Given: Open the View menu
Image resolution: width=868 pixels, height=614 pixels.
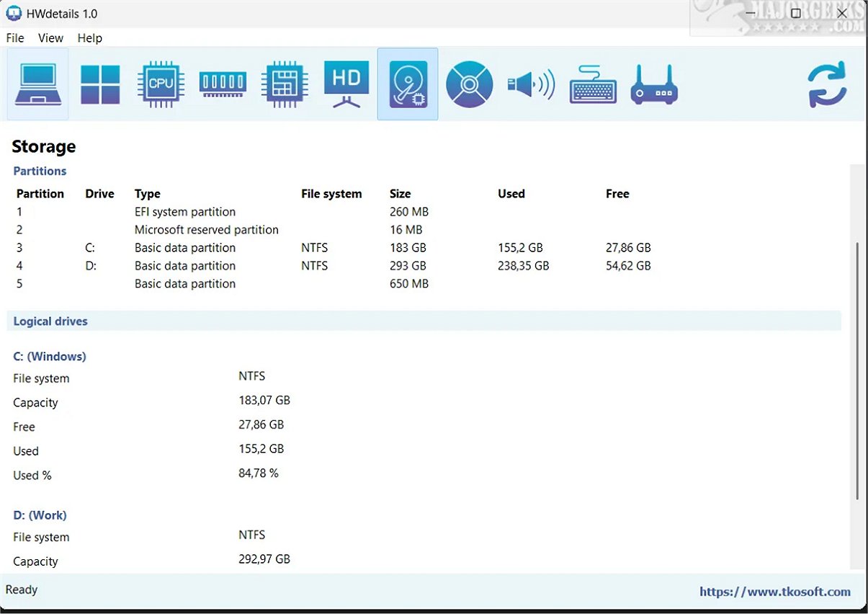Looking at the screenshot, I should point(50,38).
